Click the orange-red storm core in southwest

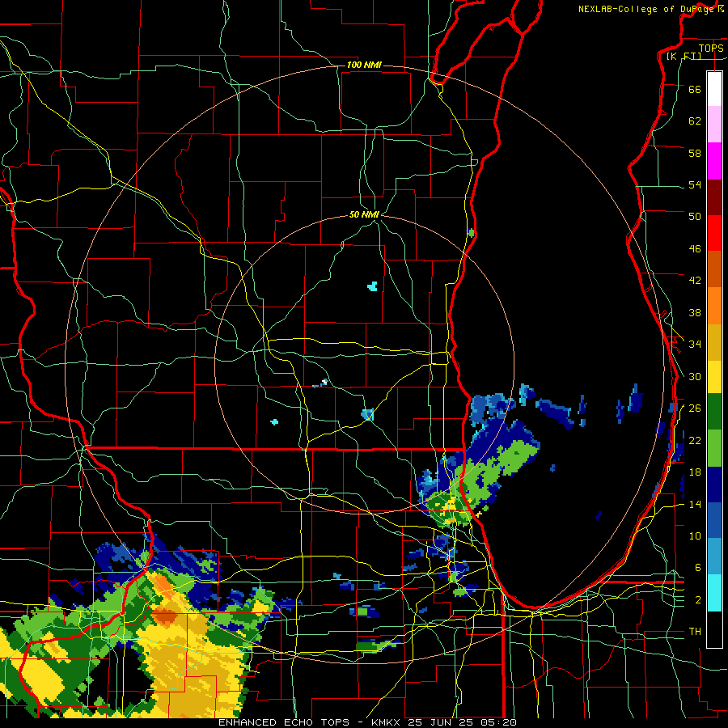[165, 616]
